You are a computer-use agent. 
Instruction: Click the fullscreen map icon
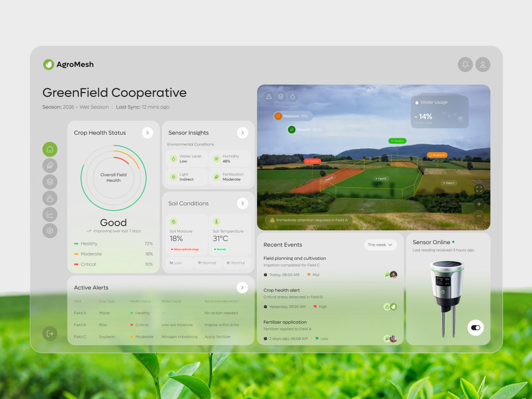pyautogui.click(x=479, y=189)
